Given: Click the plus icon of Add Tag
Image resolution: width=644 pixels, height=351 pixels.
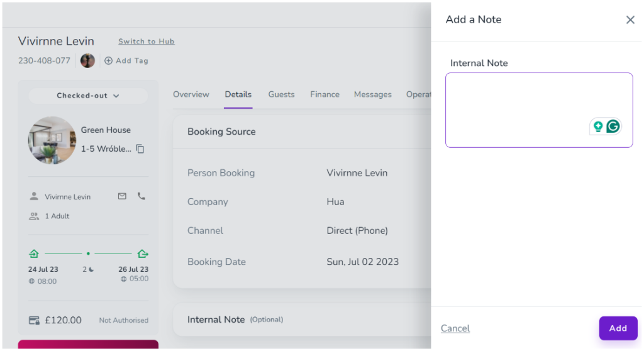Looking at the screenshot, I should (108, 61).
